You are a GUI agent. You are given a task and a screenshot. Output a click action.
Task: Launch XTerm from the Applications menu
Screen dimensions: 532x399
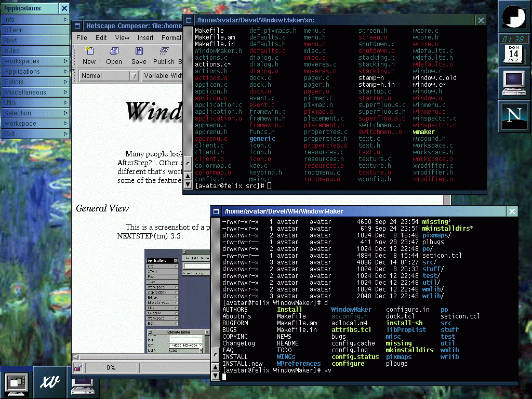[36, 30]
